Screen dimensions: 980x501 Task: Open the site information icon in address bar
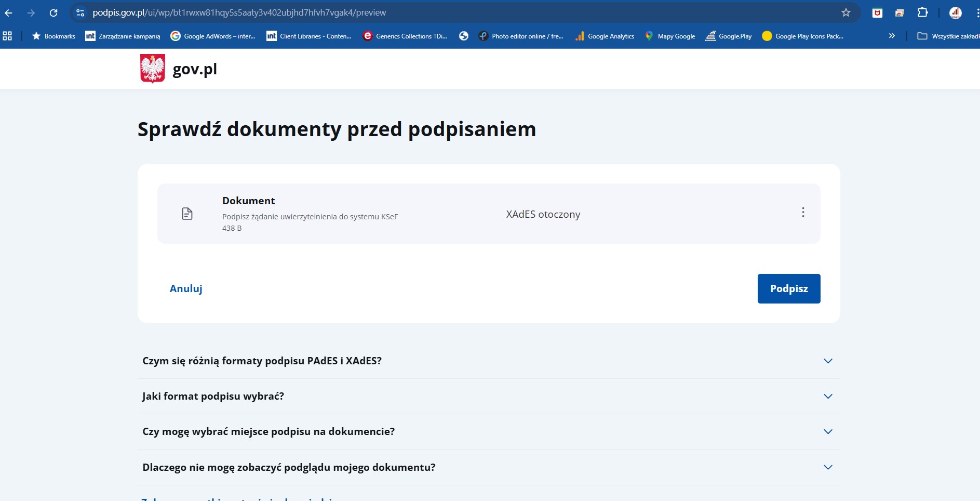(x=80, y=13)
